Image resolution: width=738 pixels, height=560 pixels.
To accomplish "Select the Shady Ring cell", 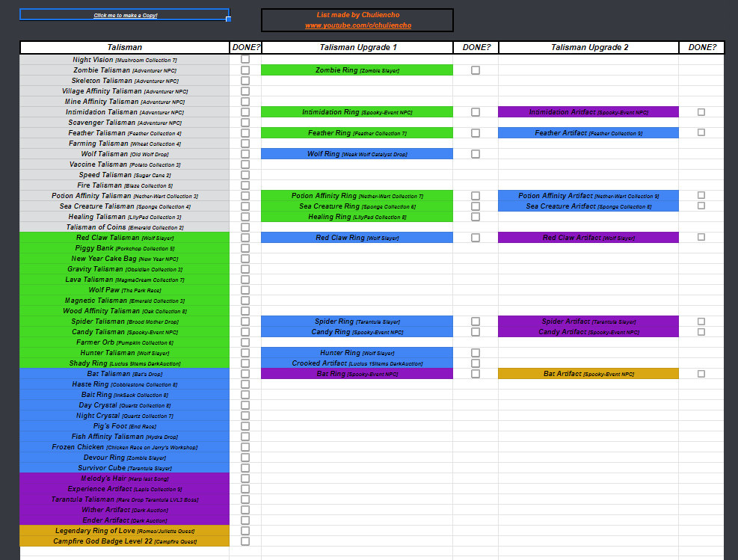I will pyautogui.click(x=125, y=363).
